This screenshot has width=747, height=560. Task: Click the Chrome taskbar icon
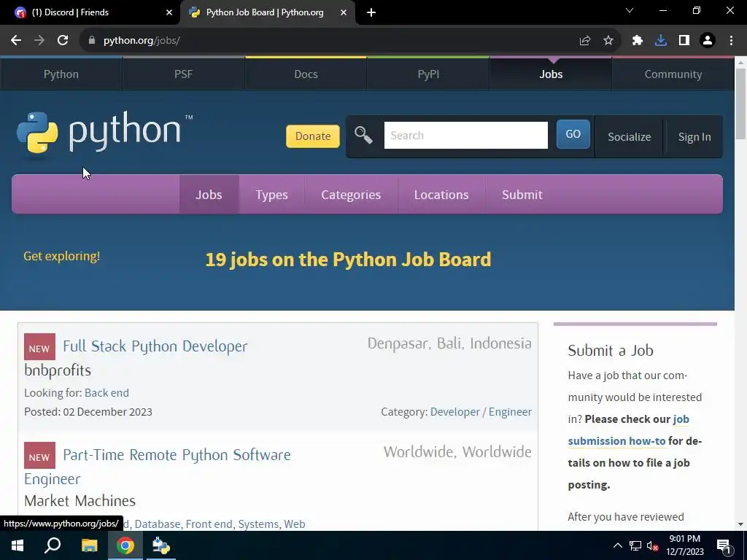coord(125,545)
